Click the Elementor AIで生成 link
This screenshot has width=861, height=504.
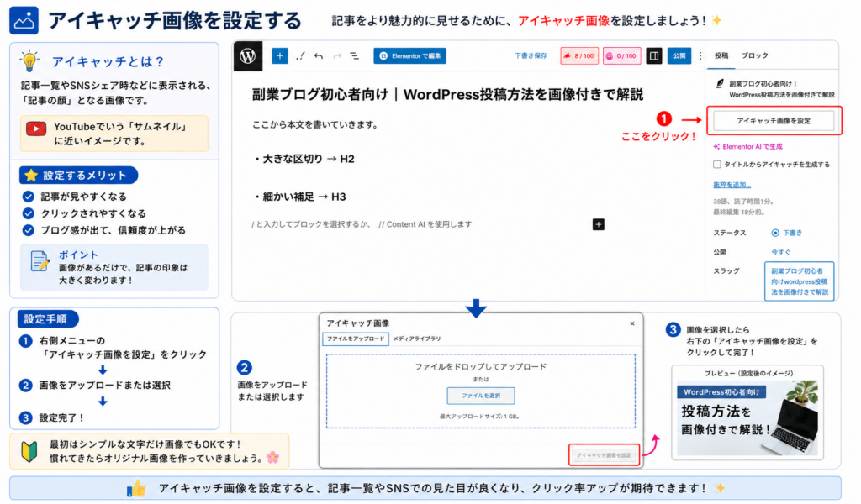(747, 146)
